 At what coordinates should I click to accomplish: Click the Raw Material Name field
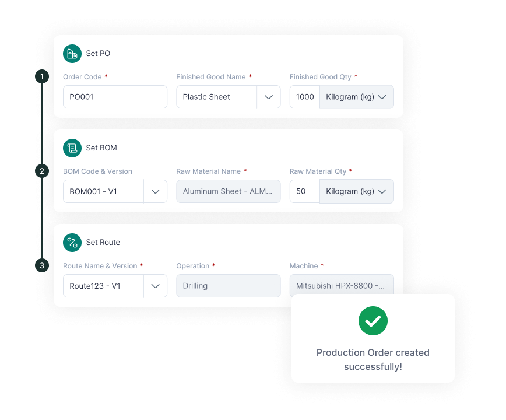[228, 191]
